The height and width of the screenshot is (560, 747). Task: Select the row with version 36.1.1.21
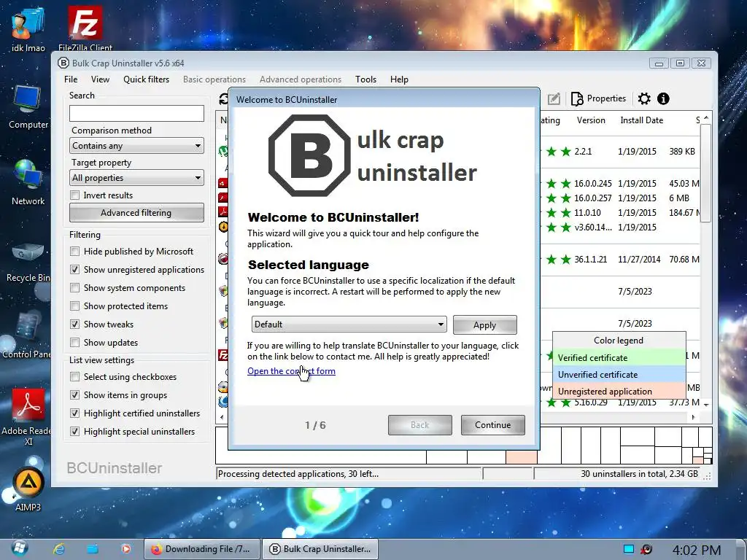[620, 260]
